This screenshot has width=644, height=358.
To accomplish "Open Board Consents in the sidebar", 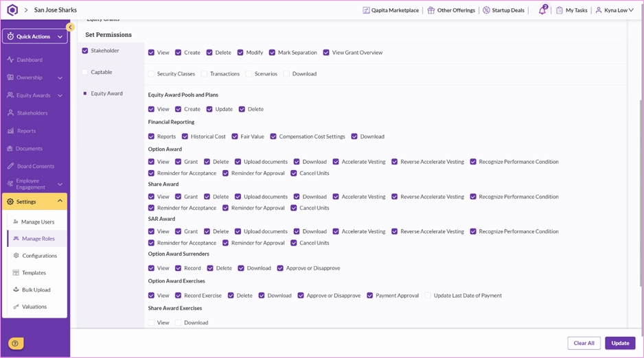I will 35,166.
